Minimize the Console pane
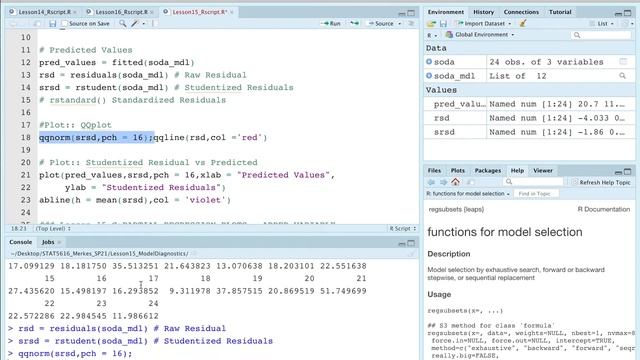640x360 pixels. [402, 243]
